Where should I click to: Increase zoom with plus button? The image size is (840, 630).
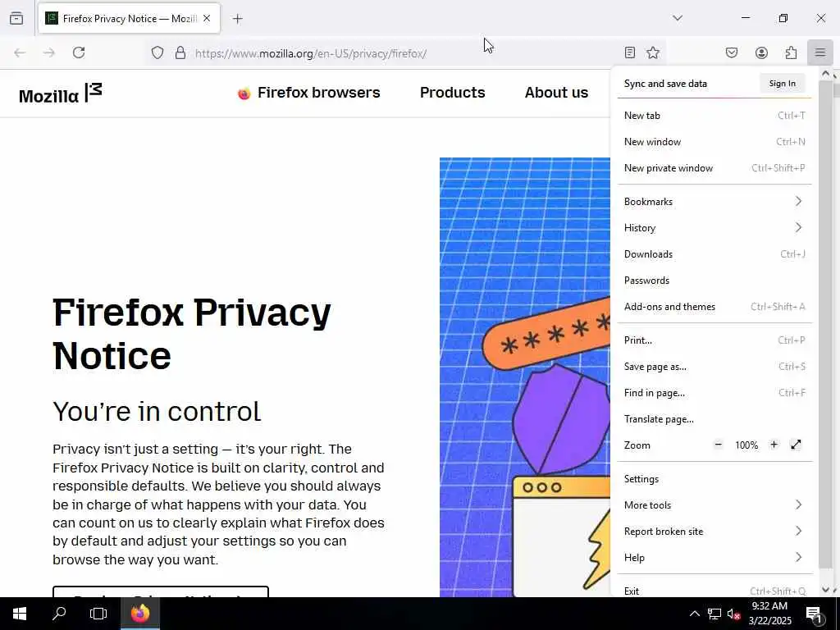click(x=774, y=445)
